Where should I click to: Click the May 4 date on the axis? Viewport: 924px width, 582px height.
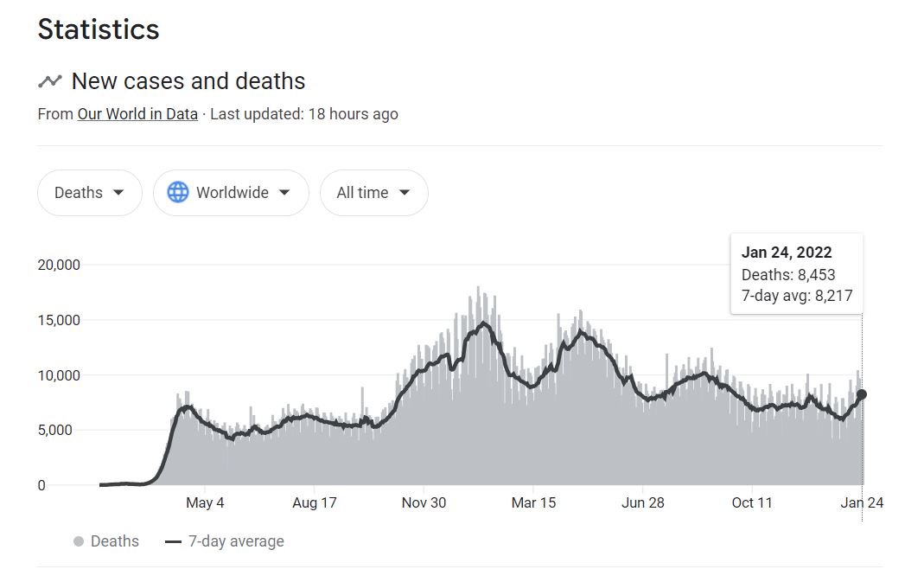[205, 502]
